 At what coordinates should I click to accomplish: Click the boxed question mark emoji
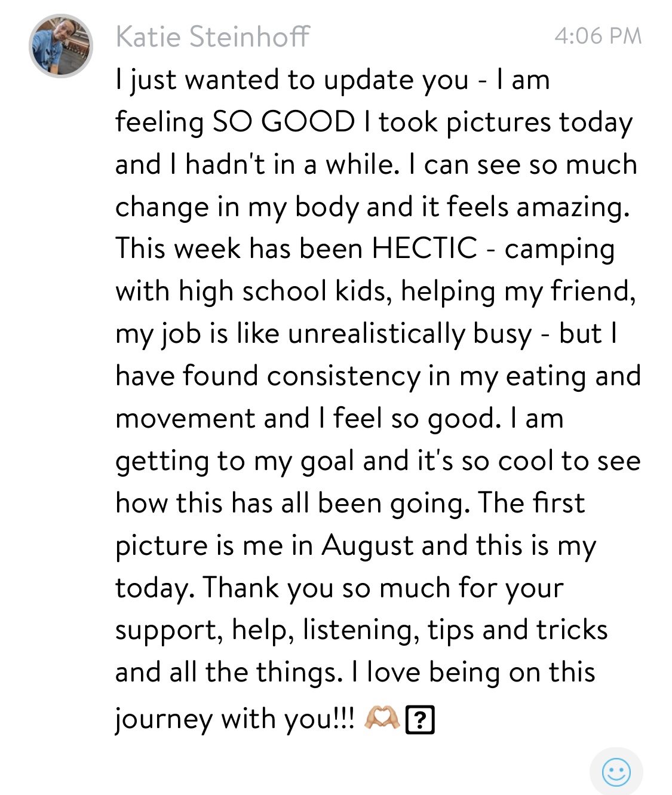pos(420,720)
